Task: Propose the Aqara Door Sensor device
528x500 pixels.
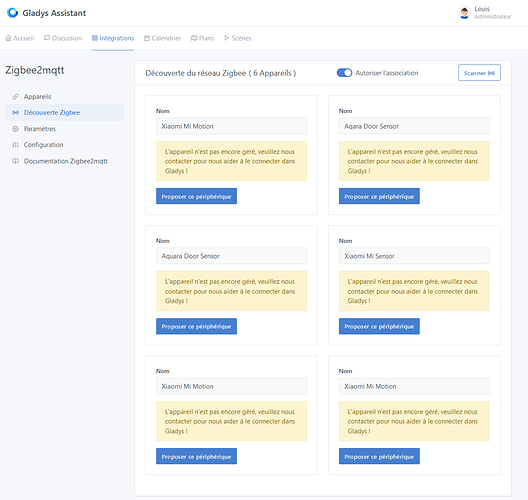Action: (379, 196)
